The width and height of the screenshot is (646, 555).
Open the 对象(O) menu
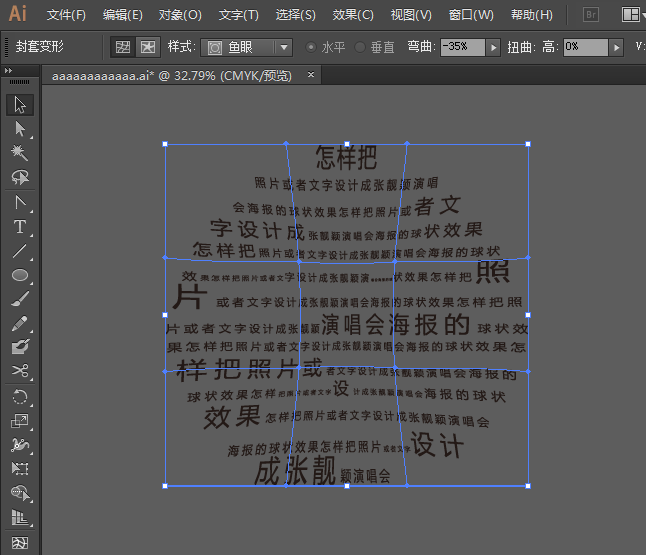180,15
